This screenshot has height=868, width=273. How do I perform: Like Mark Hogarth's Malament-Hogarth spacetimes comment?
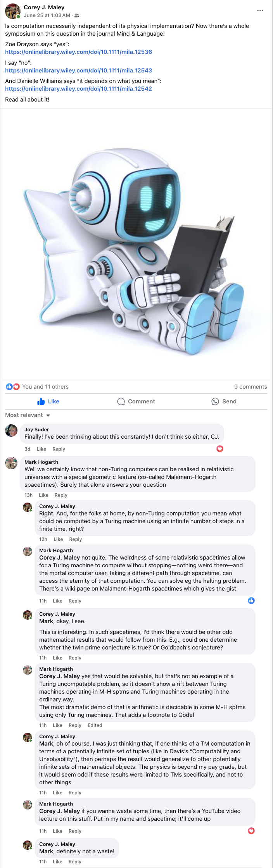(x=43, y=495)
